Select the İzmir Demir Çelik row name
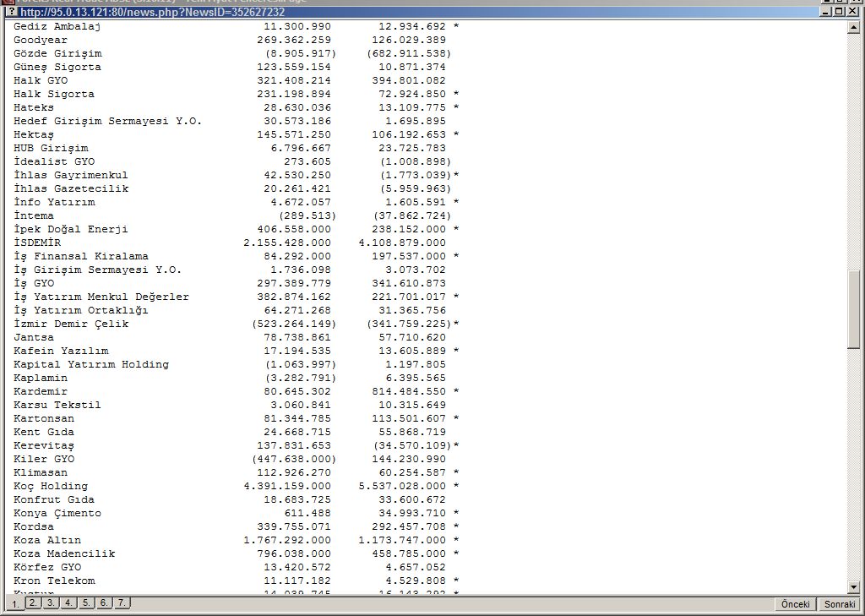Image resolution: width=865 pixels, height=616 pixels. (71, 324)
